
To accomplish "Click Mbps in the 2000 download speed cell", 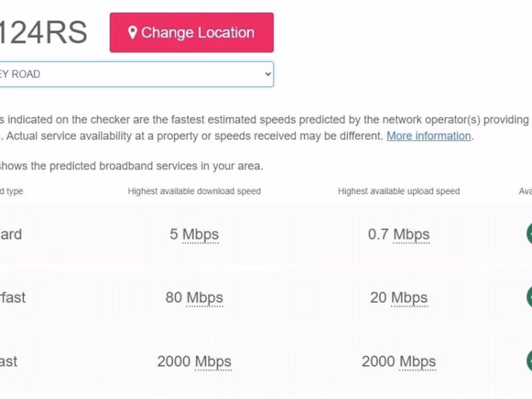I will pyautogui.click(x=213, y=362).
